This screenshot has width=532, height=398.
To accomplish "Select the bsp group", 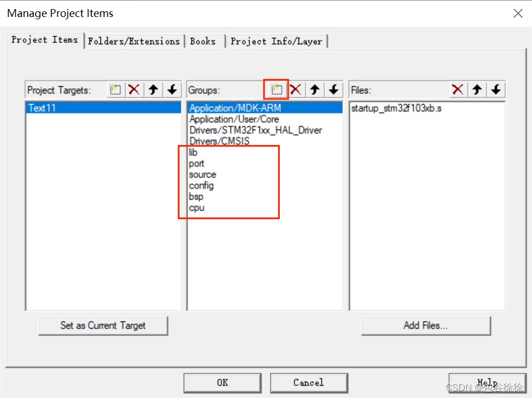I will (x=265, y=196).
